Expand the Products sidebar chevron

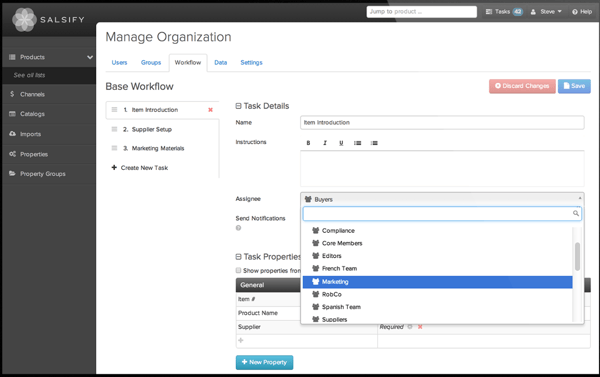tap(90, 57)
